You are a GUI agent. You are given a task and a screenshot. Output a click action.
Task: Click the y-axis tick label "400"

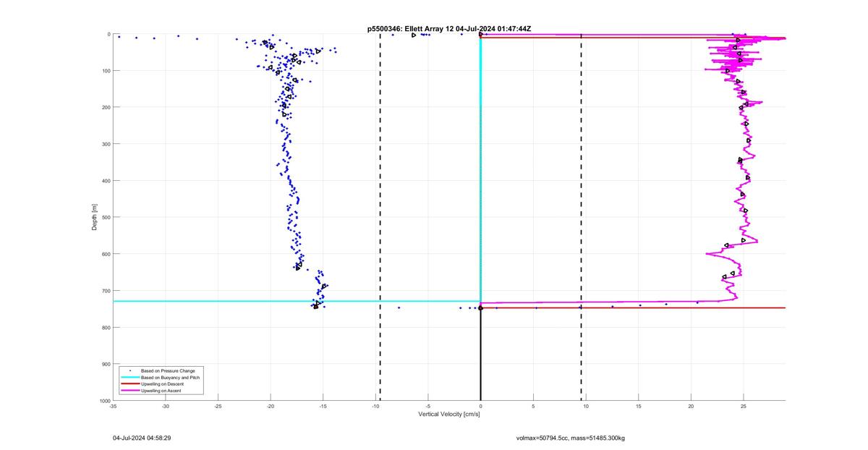105,181
